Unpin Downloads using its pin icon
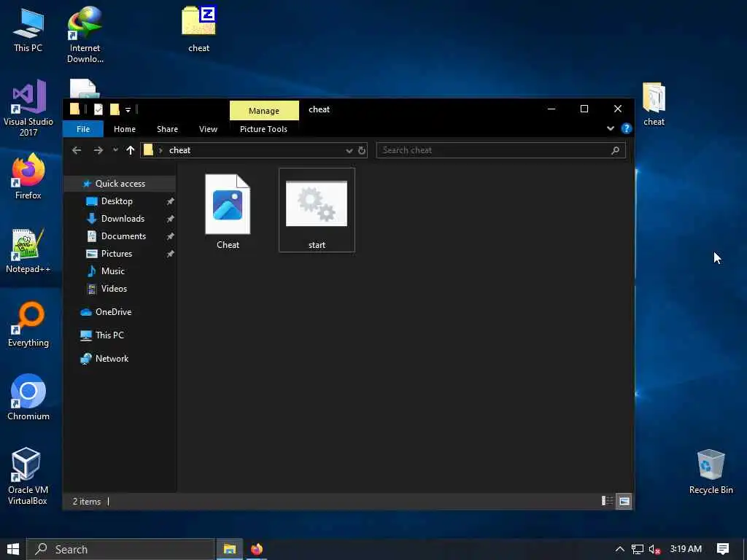 170,219
